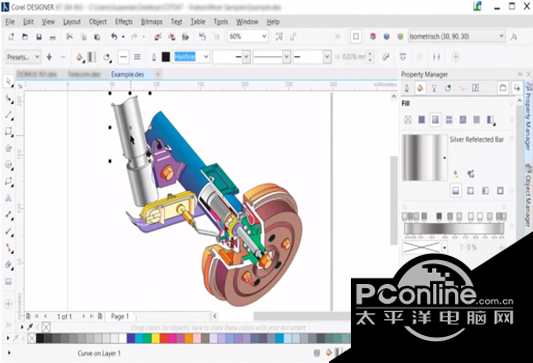
Task: Click the Copy icon
Action: (84, 37)
